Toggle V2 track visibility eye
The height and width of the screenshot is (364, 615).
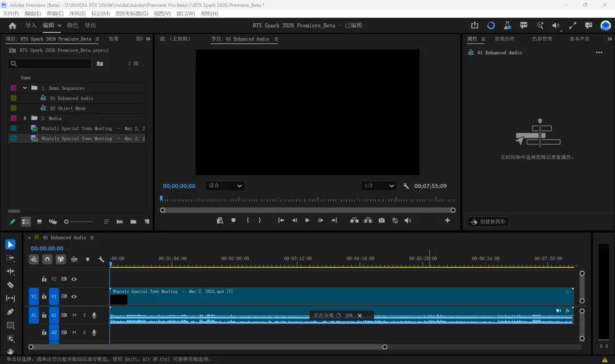(x=74, y=279)
